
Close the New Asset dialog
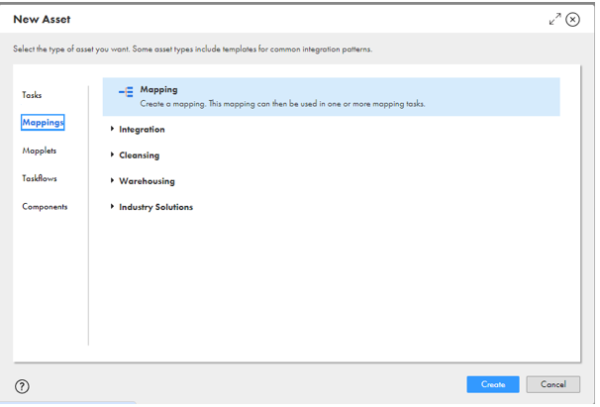[573, 20]
